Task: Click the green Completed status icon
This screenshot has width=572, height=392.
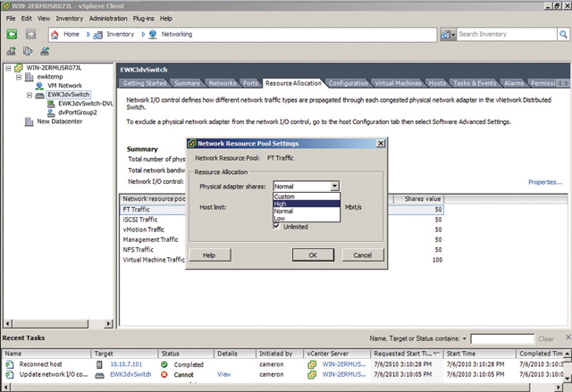Action: 164,364
